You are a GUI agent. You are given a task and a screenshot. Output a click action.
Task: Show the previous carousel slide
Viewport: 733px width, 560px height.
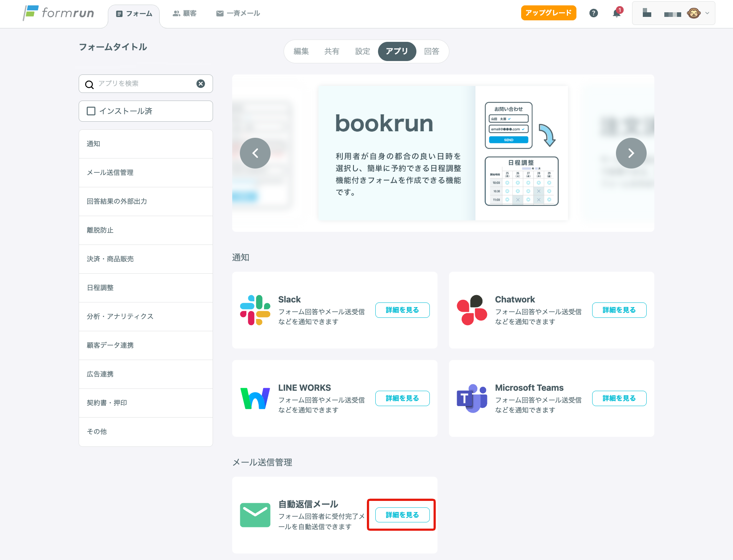click(255, 153)
